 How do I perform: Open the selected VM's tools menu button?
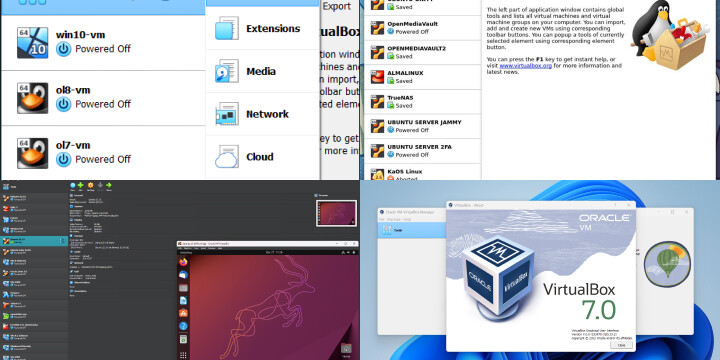[62, 241]
